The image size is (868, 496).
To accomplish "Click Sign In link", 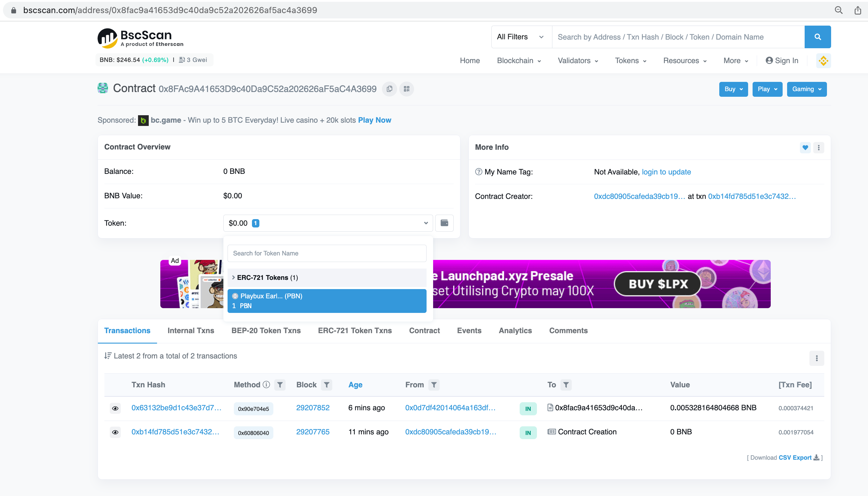I will tap(781, 61).
